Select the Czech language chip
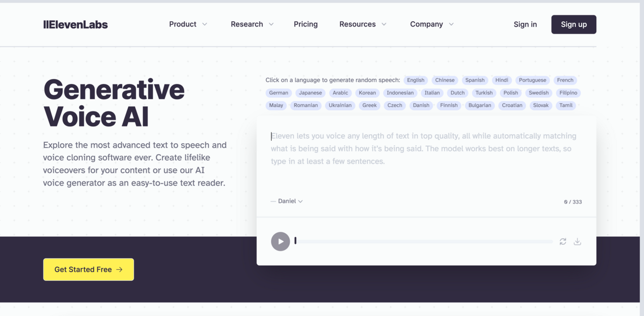 pos(395,105)
